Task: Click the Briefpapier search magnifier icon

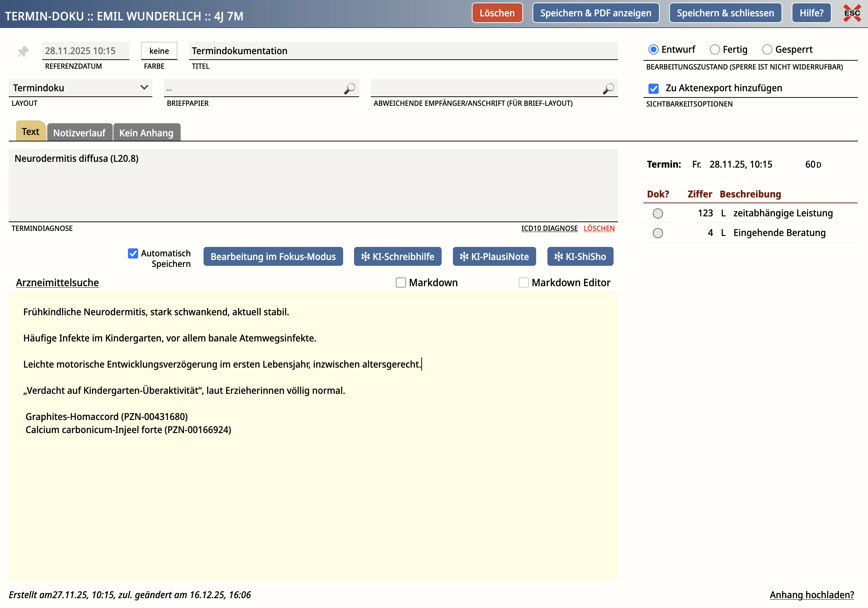Action: pos(349,88)
